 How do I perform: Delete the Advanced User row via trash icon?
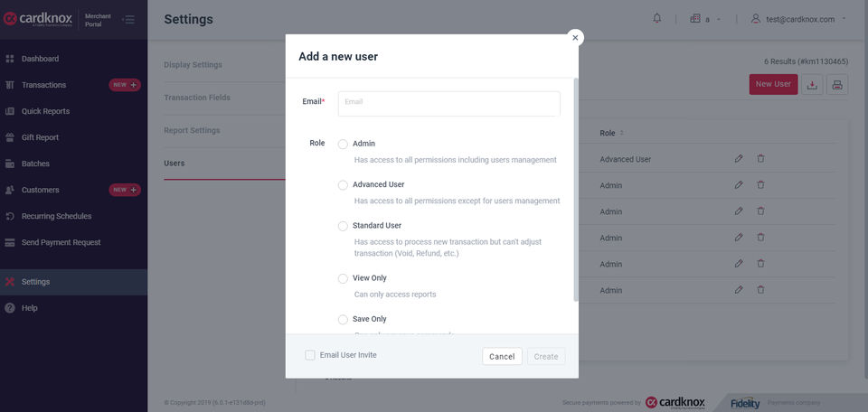[760, 159]
